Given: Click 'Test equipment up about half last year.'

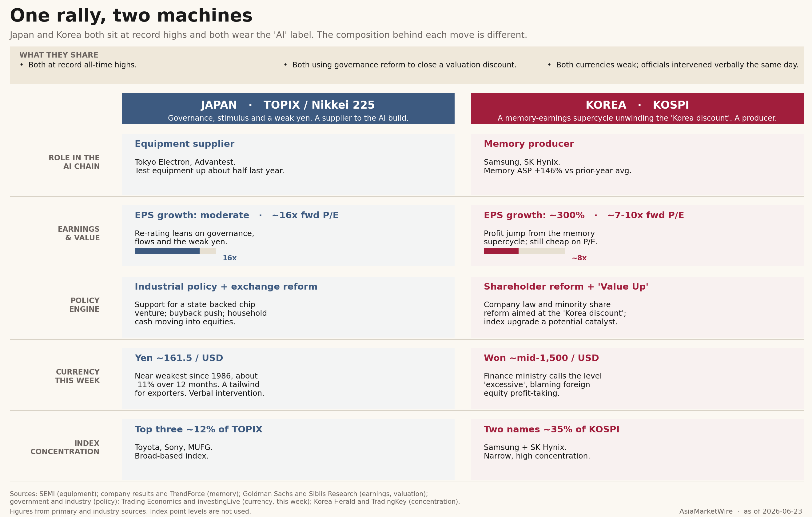Looking at the screenshot, I should (209, 171).
